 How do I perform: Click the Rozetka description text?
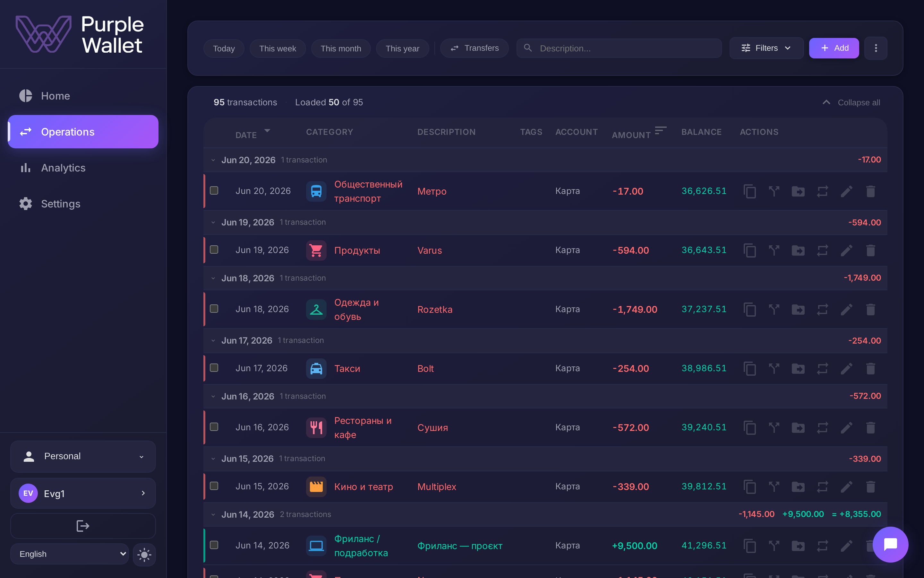[435, 310]
